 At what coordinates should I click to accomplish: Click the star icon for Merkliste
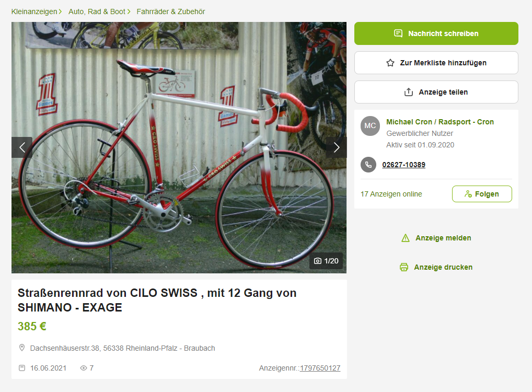click(x=390, y=63)
